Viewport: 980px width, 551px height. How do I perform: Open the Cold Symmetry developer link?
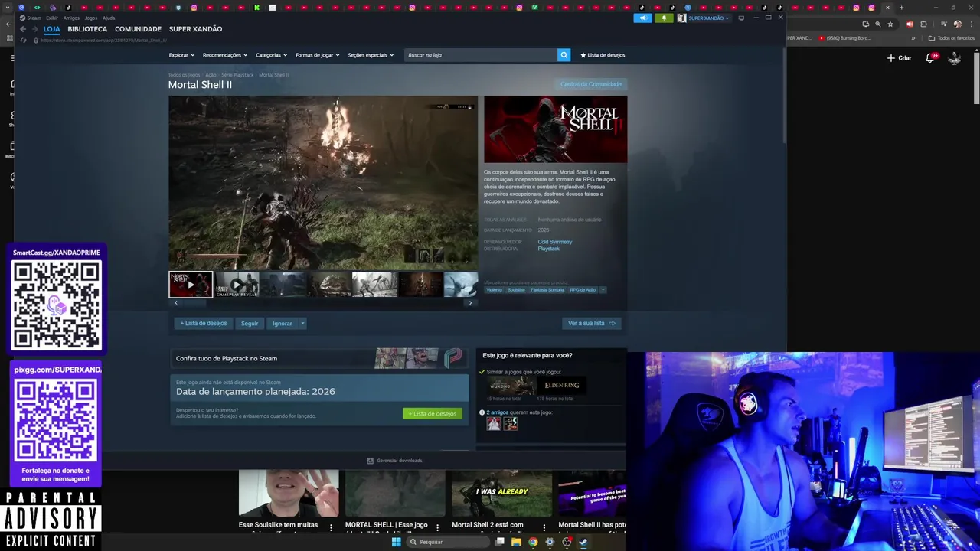[555, 242]
